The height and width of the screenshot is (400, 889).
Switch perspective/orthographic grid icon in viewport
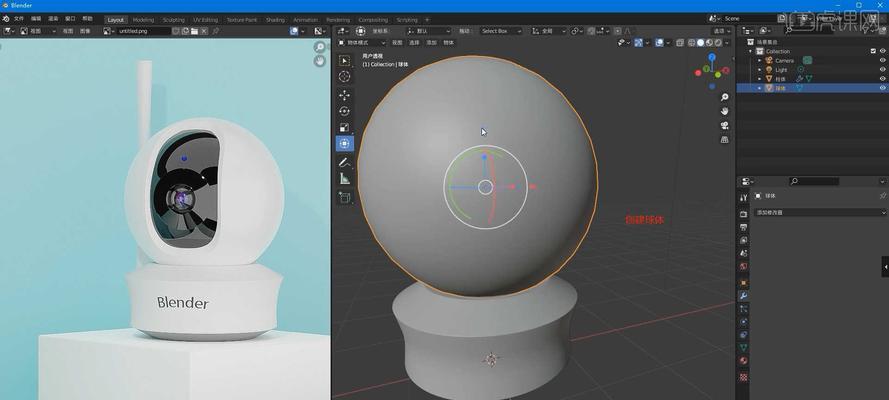click(x=725, y=139)
